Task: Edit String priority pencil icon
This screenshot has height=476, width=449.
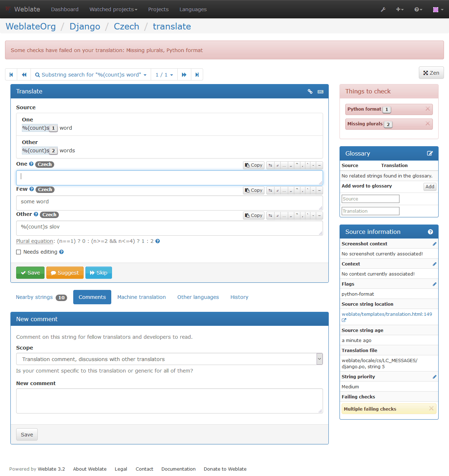Action: [x=435, y=377]
